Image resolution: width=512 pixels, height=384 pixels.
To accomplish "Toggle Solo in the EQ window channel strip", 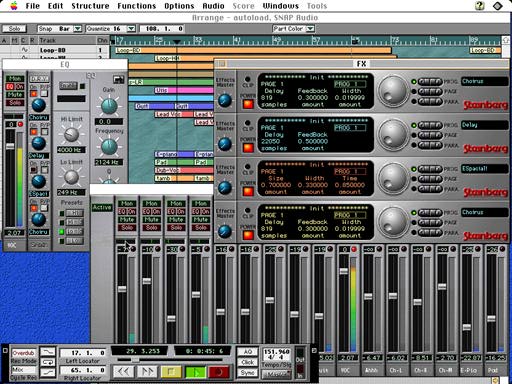I will click(x=15, y=103).
